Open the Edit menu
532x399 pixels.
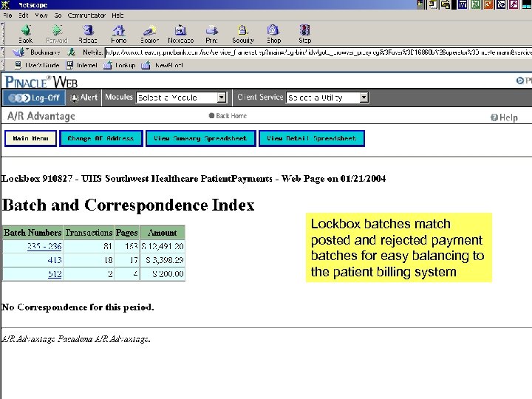(24, 16)
